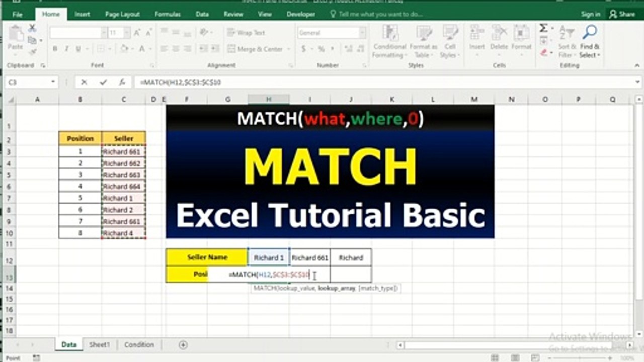Switch to the Insert ribbon tab
The height and width of the screenshot is (362, 644).
(x=82, y=14)
